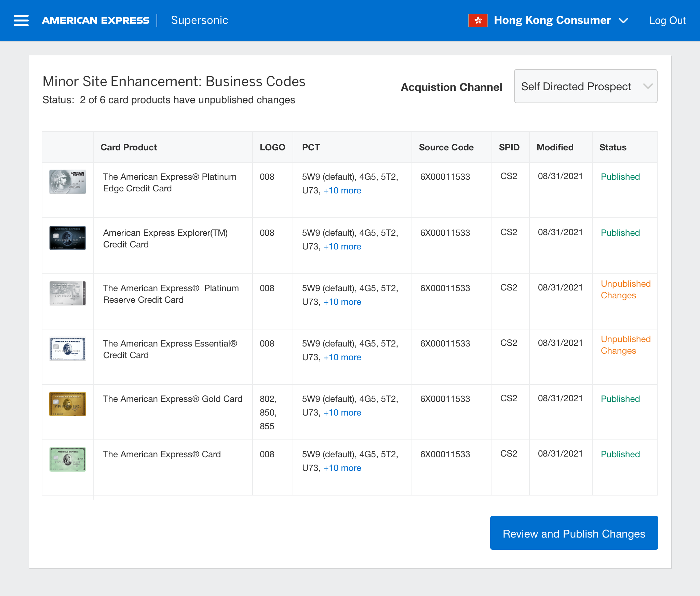Viewport: 700px width, 596px height.
Task: Expand the Hong Kong Consumer market chevron
Action: (623, 21)
